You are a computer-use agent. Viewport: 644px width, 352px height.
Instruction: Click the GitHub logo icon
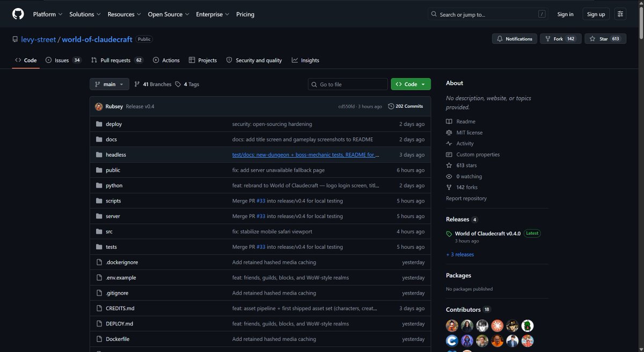[x=18, y=14]
